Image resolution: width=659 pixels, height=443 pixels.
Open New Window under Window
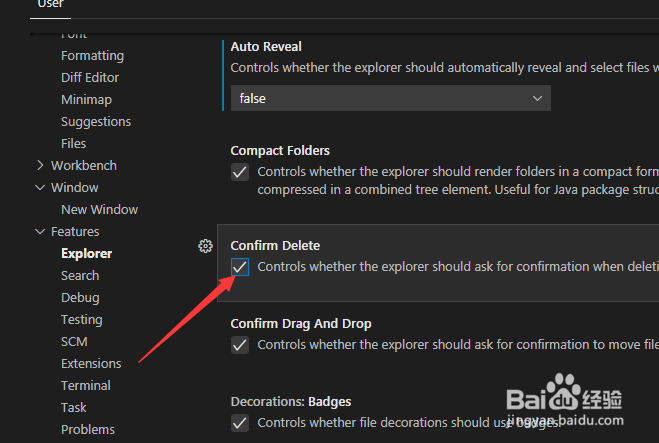[x=99, y=209]
